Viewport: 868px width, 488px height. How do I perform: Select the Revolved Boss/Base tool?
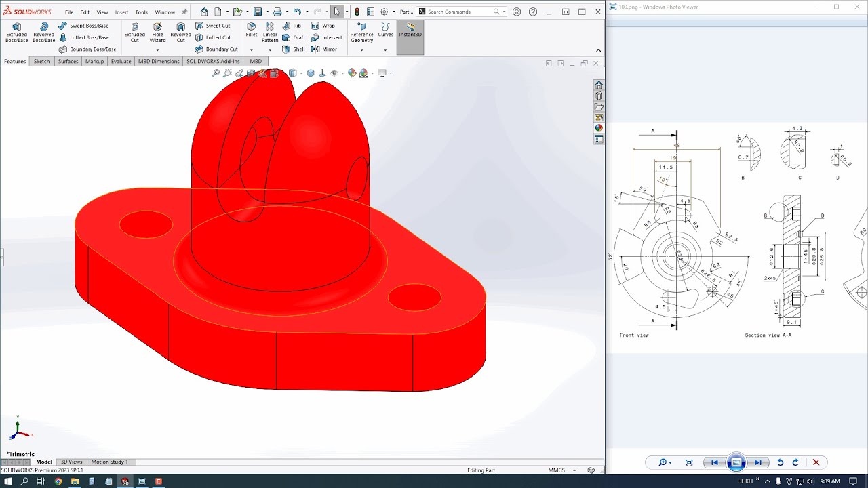tap(44, 32)
